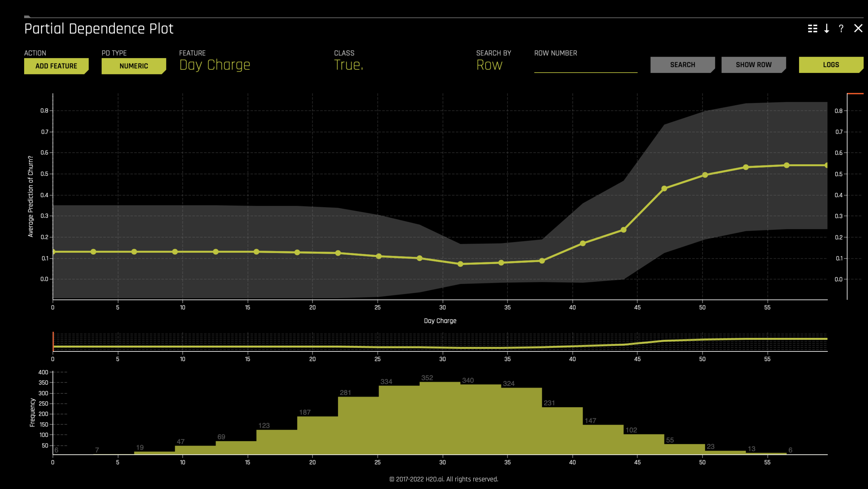Click the ADD FEATURE button
Screen dimensions: 868x489
click(56, 66)
